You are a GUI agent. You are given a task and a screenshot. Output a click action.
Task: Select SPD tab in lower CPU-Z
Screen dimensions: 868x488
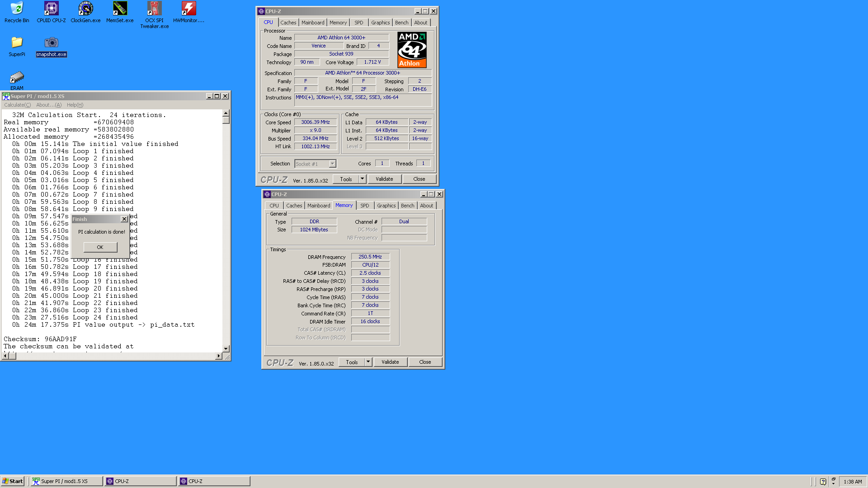coord(365,206)
